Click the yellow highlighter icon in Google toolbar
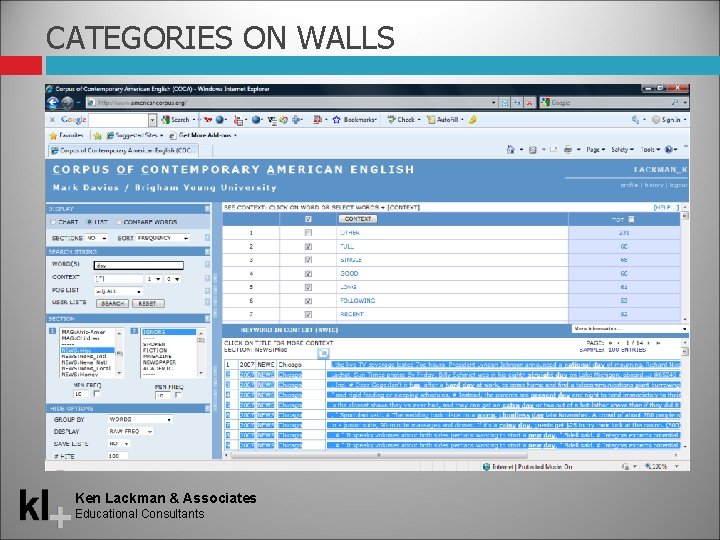The image size is (720, 540). click(472, 120)
